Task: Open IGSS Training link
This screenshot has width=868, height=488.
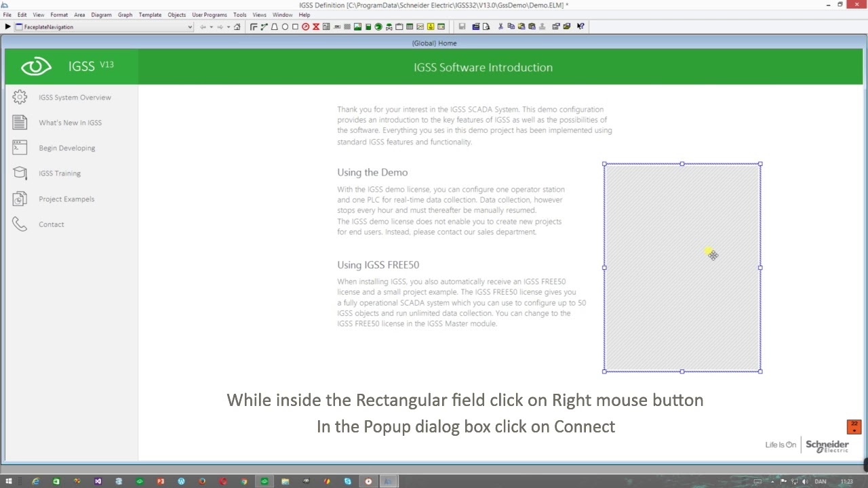Action: point(60,174)
